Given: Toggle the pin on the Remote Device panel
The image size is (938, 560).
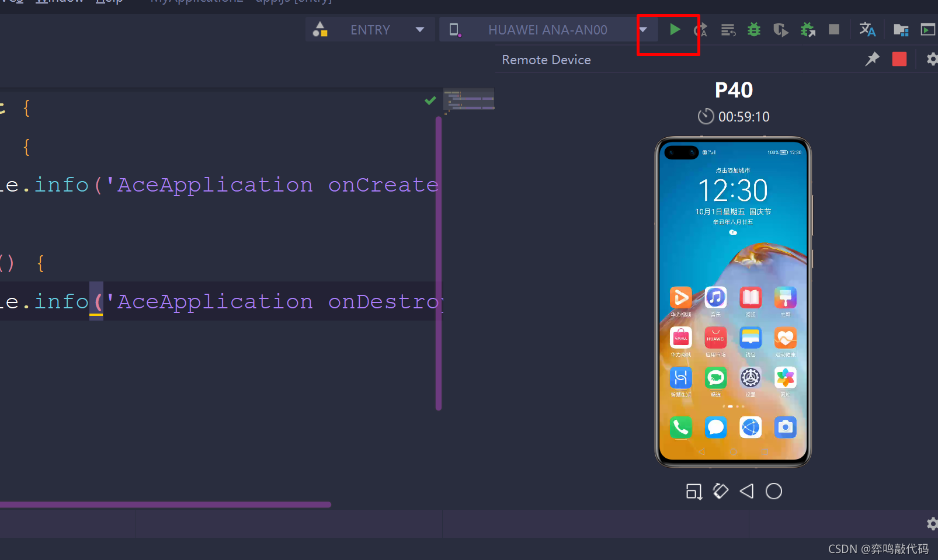Looking at the screenshot, I should coord(872,59).
